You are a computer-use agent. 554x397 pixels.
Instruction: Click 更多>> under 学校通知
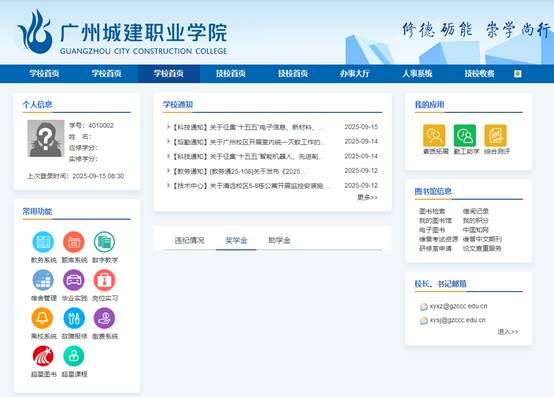pyautogui.click(x=367, y=197)
